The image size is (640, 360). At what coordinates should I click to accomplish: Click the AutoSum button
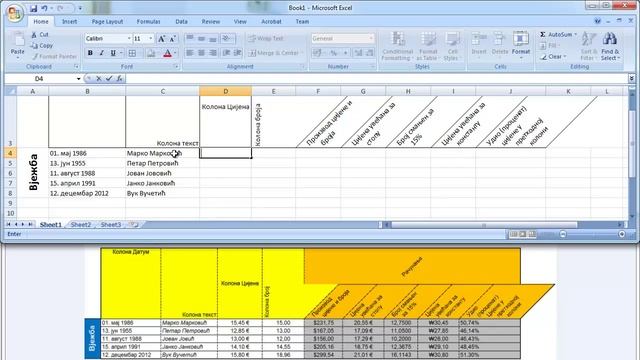[x=556, y=34]
